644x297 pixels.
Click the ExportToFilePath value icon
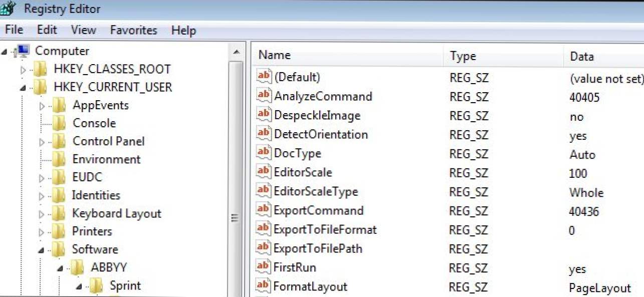[264, 248]
